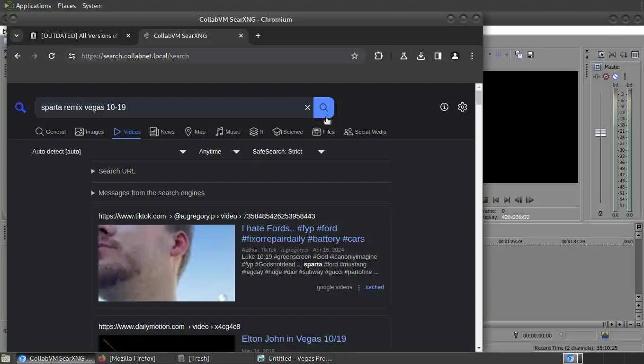
Task: Toggle the Chromium side panel
Action: (438, 56)
